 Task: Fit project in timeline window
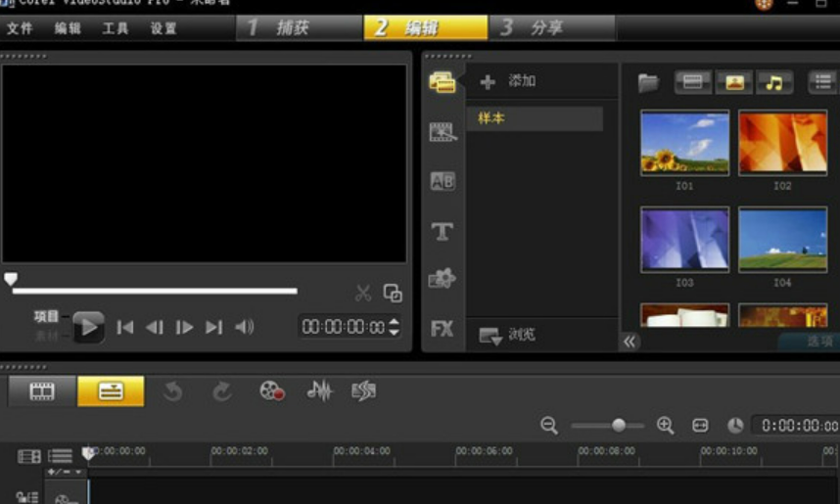click(700, 425)
